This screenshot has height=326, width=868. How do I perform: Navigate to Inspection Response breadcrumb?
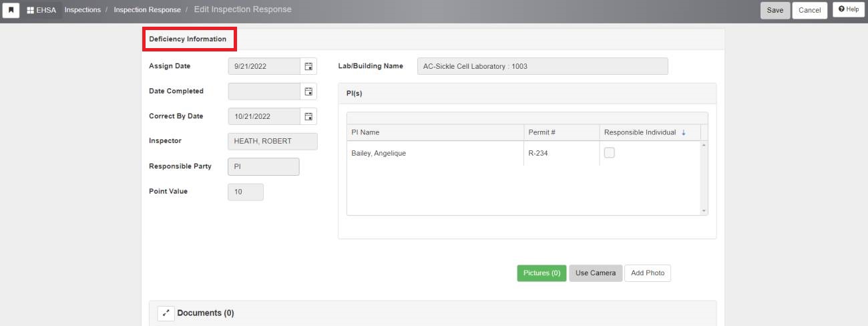147,10
